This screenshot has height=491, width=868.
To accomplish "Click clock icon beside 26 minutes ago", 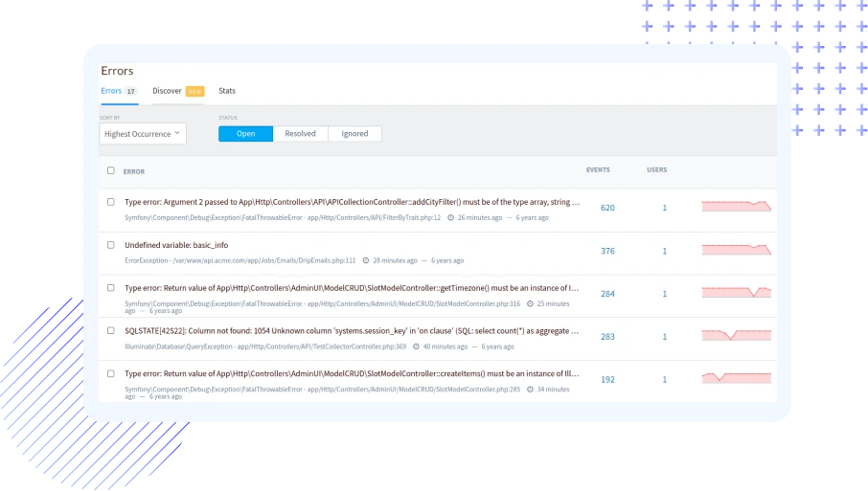I will (450, 218).
